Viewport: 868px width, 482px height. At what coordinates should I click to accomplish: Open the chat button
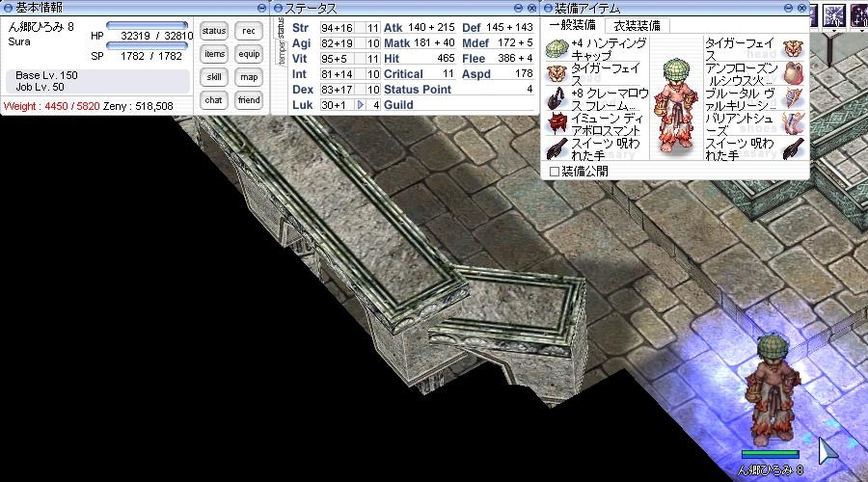coord(214,100)
